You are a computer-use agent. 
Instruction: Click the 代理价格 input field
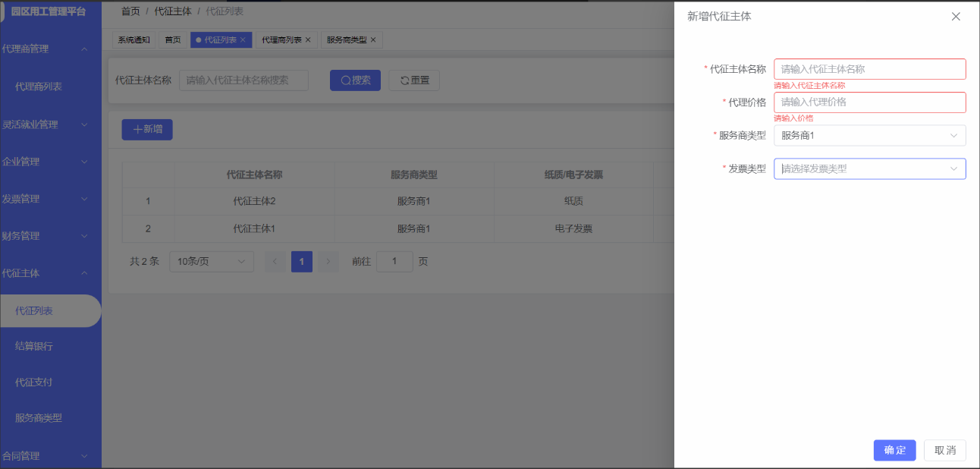coord(869,102)
